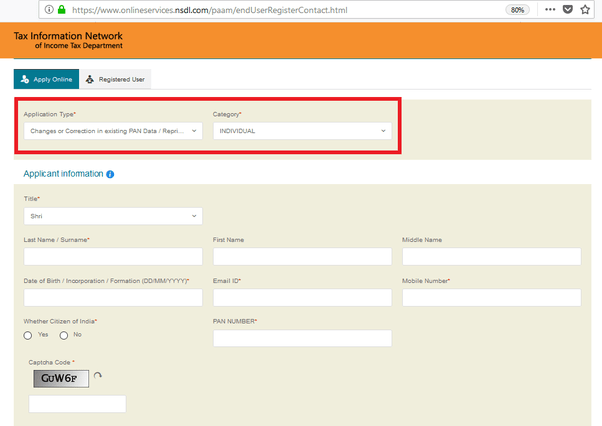Click the Captcha Code text box

[77, 404]
